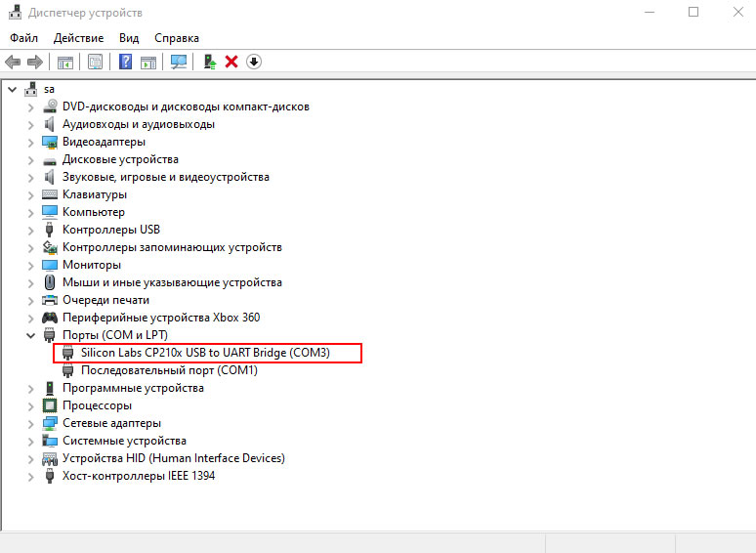Select the sa computer name label
This screenshot has height=553, width=756.
pos(49,89)
